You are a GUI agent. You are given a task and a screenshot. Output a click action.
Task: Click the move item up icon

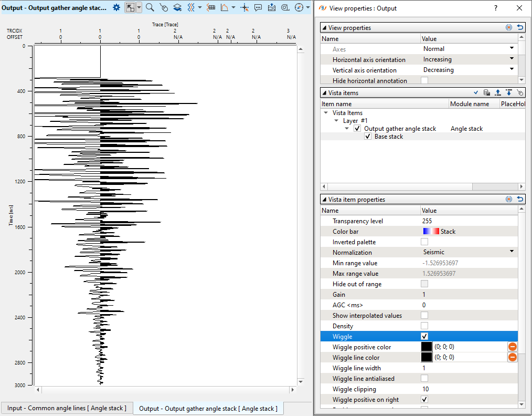point(498,92)
